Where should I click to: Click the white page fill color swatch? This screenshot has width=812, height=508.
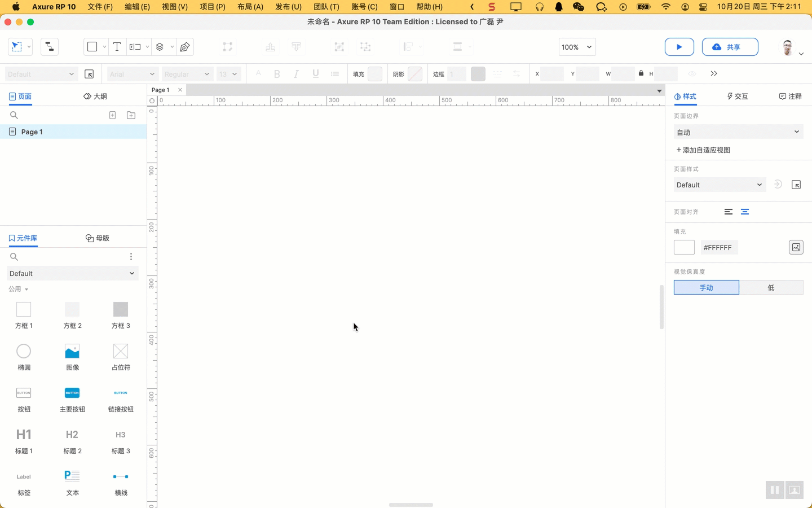coord(684,247)
